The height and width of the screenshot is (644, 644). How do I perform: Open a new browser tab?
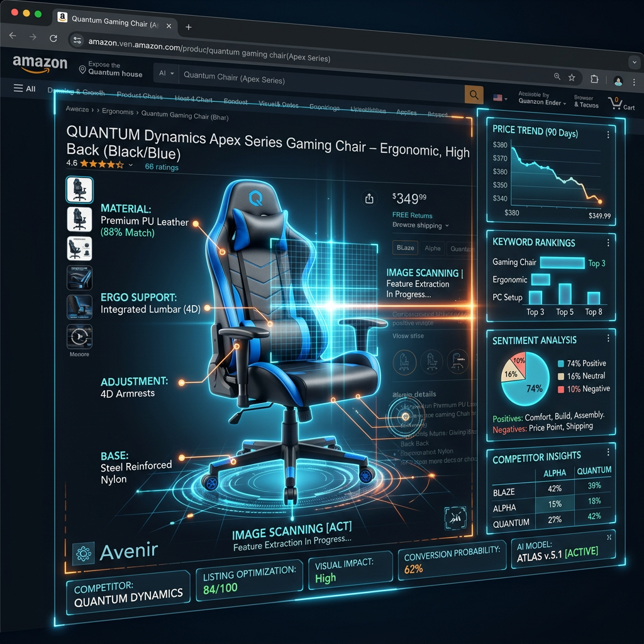(189, 27)
